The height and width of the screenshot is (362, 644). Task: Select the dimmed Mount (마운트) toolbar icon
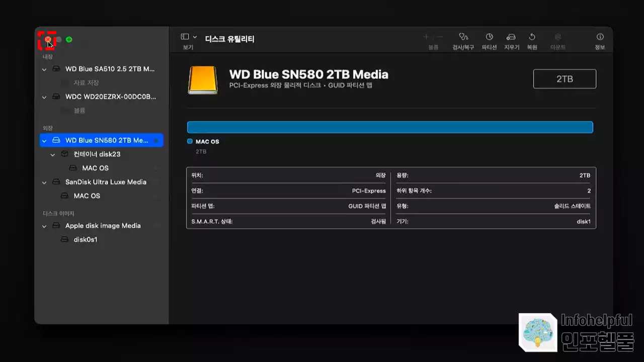557,37
